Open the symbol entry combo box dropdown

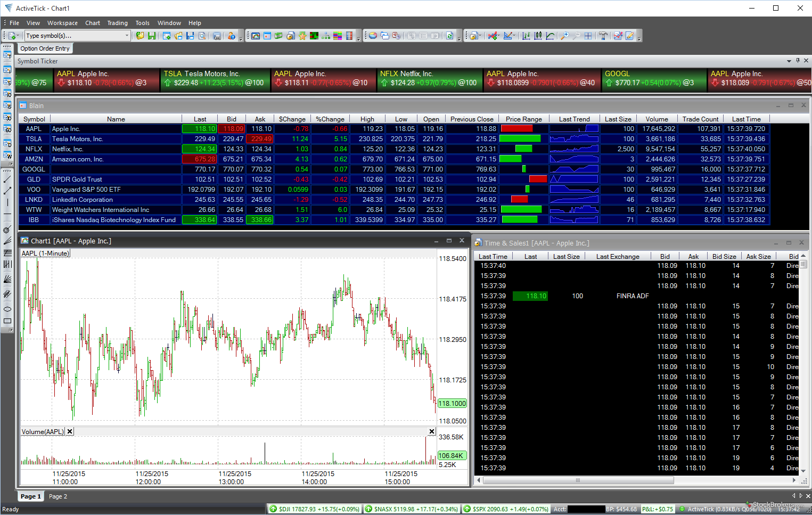point(127,36)
